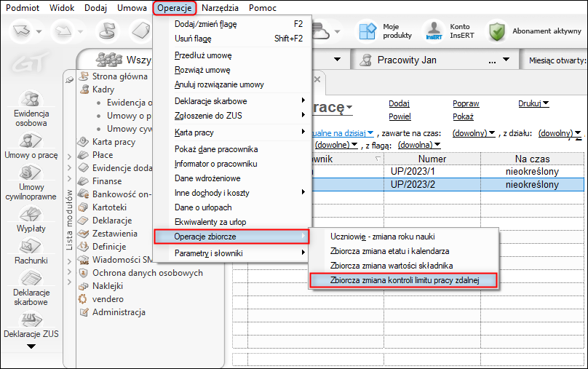Select the UP/2023/2 contract row
The image size is (588, 369).
pyautogui.click(x=448, y=185)
